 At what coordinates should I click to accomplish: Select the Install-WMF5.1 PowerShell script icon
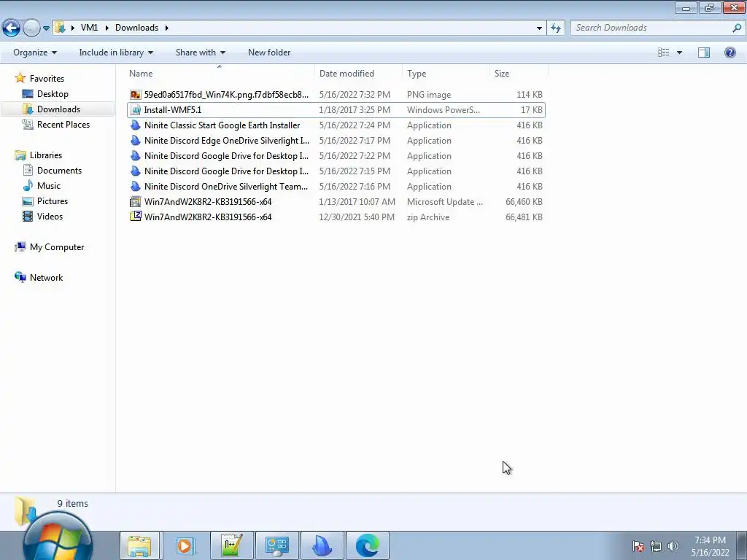[x=135, y=110]
